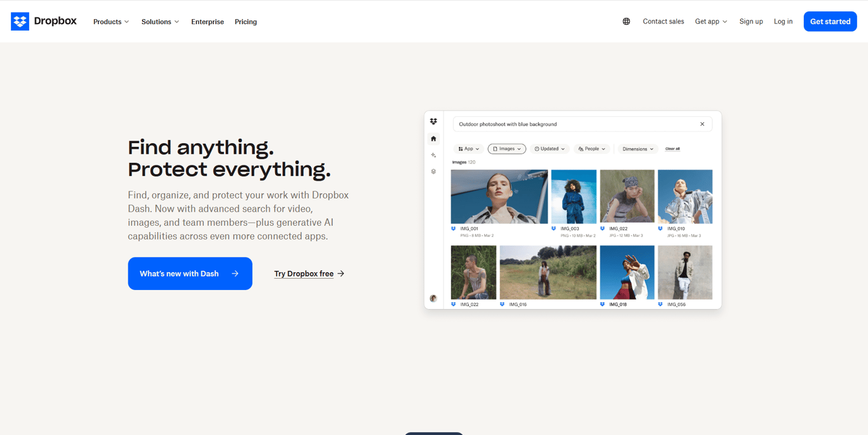Click Contact sales link
Image resolution: width=868 pixels, height=435 pixels.
tap(663, 22)
